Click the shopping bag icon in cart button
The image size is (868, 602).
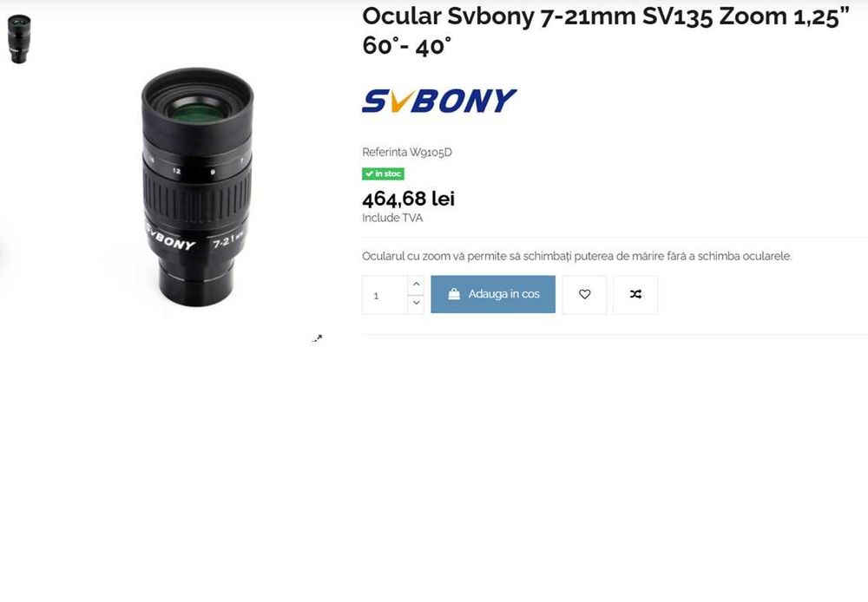(x=453, y=294)
